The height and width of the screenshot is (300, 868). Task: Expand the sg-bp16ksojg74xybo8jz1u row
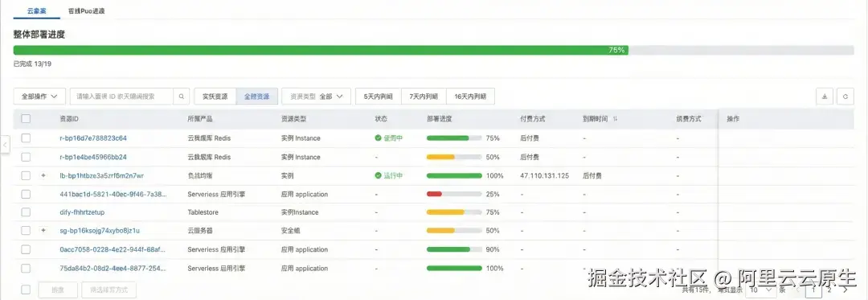43,230
